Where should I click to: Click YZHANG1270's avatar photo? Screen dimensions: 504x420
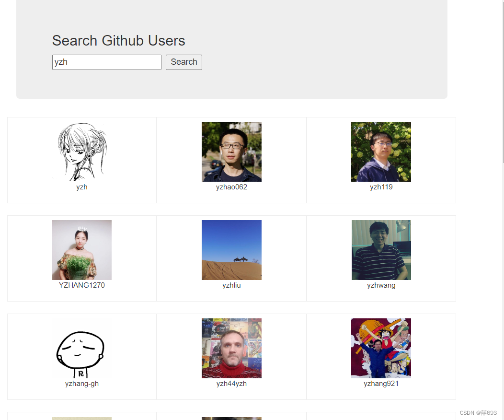point(81,250)
